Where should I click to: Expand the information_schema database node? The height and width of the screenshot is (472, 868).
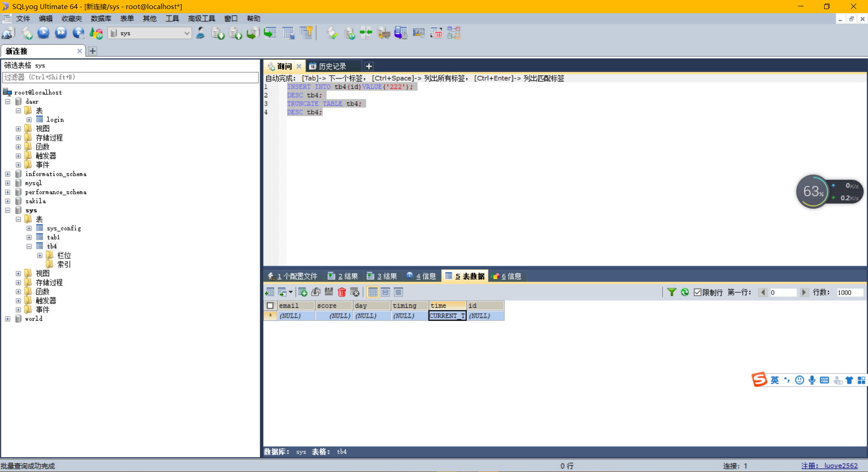tap(8, 174)
